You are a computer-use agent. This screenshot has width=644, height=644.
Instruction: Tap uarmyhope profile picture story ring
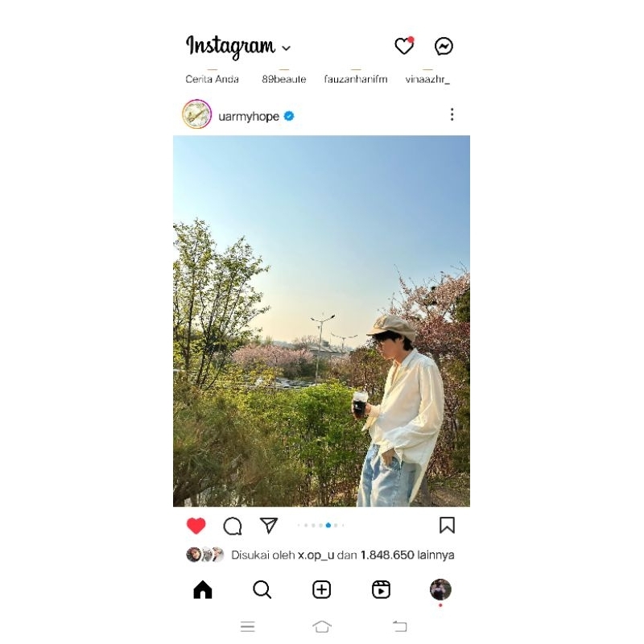point(196,114)
